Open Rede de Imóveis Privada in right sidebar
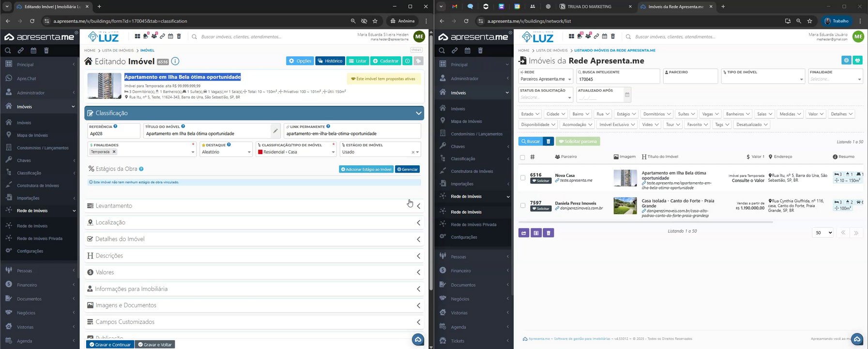Screen dimensions: 868x349 (473, 224)
